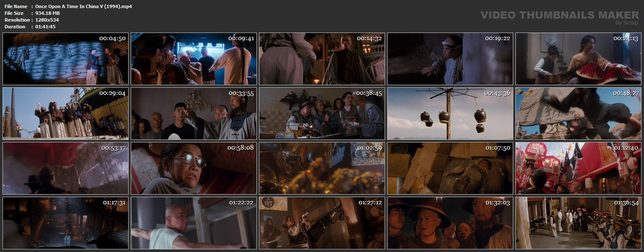Viewport: 644px width, 252px height.
Task: Click the file size value 934.18 MB
Action: [x=48, y=13]
